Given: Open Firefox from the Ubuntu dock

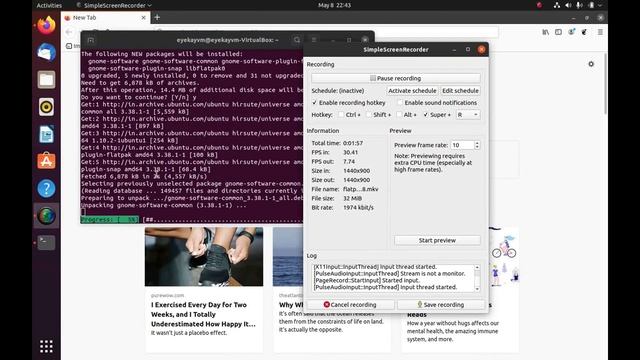Looking at the screenshot, I should pyautogui.click(x=46, y=25).
